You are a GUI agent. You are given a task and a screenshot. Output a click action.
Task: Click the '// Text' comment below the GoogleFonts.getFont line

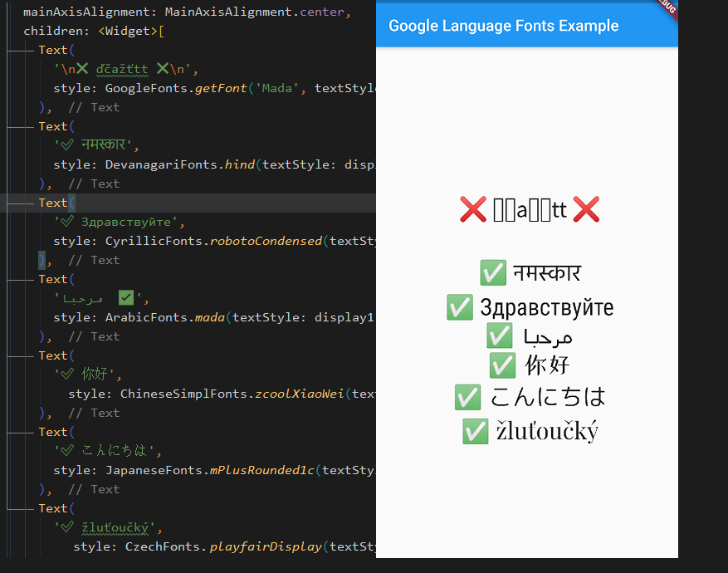(94, 107)
